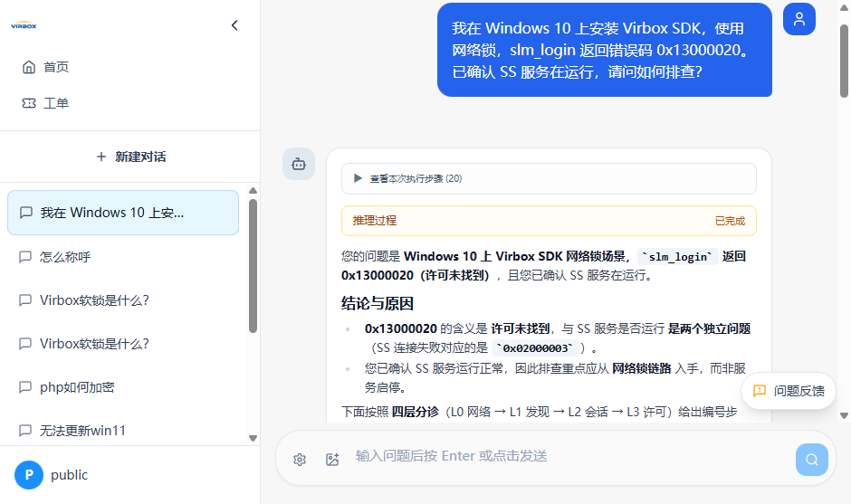The width and height of the screenshot is (851, 504).
Task: Open 问题反馈 feedback button
Action: point(788,391)
